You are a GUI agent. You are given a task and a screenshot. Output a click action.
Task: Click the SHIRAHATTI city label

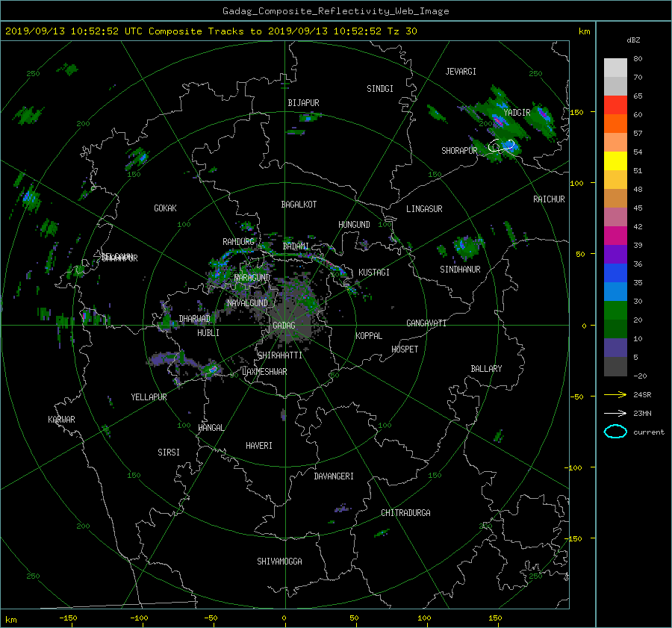280,355
